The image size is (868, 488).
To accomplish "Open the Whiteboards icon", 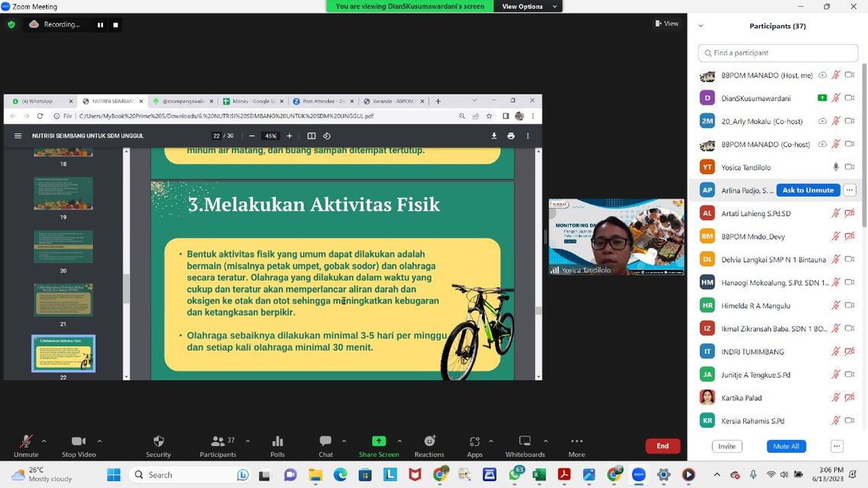I will [525, 442].
